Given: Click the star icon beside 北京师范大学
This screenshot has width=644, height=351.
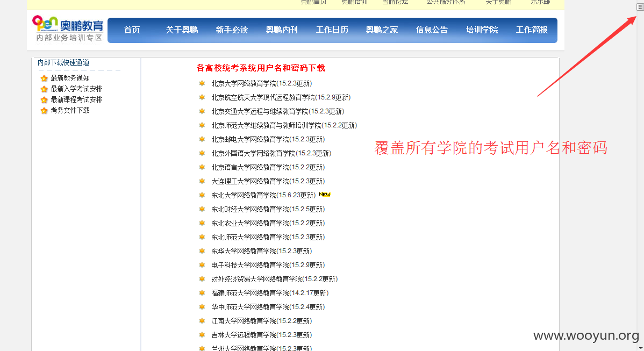Looking at the screenshot, I should pos(202,125).
